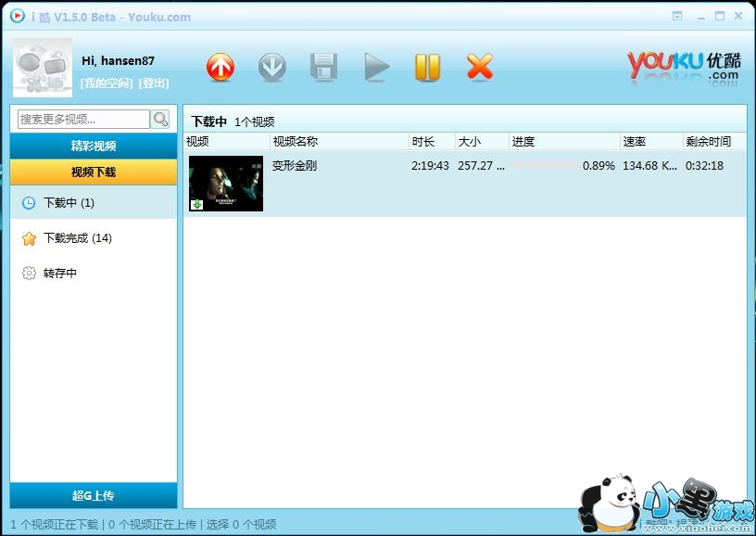Image resolution: width=756 pixels, height=536 pixels.
Task: Click the download progress bar
Action: pyautogui.click(x=545, y=165)
